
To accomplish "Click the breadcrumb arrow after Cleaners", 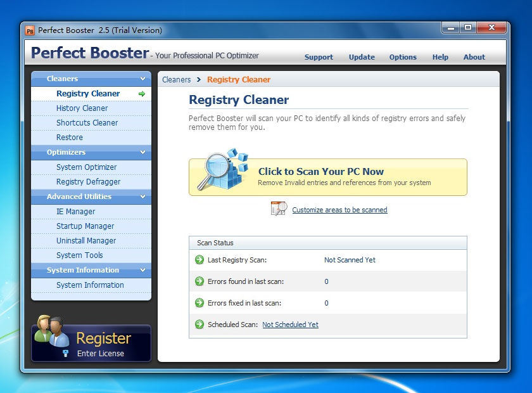I will (x=199, y=79).
